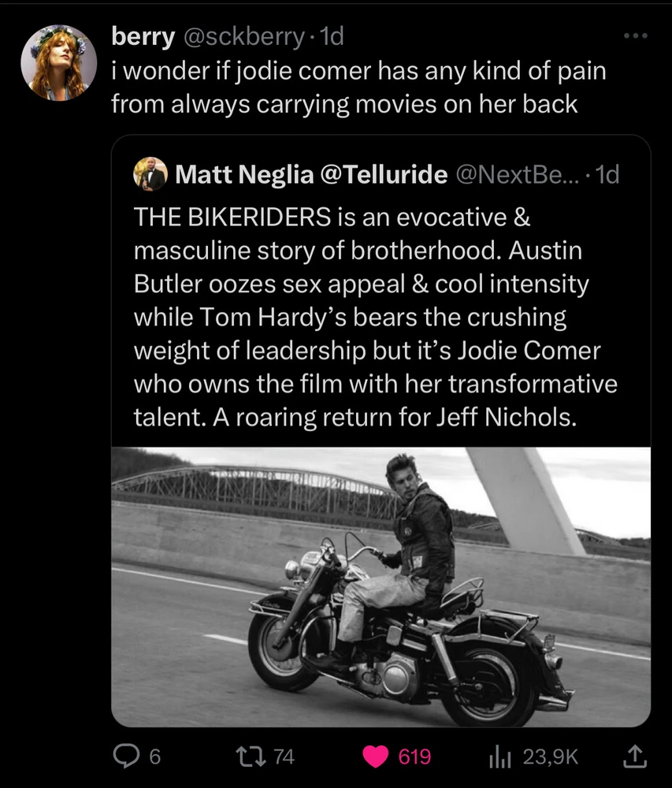
Task: Click the 619 likes count
Action: pyautogui.click(x=414, y=757)
